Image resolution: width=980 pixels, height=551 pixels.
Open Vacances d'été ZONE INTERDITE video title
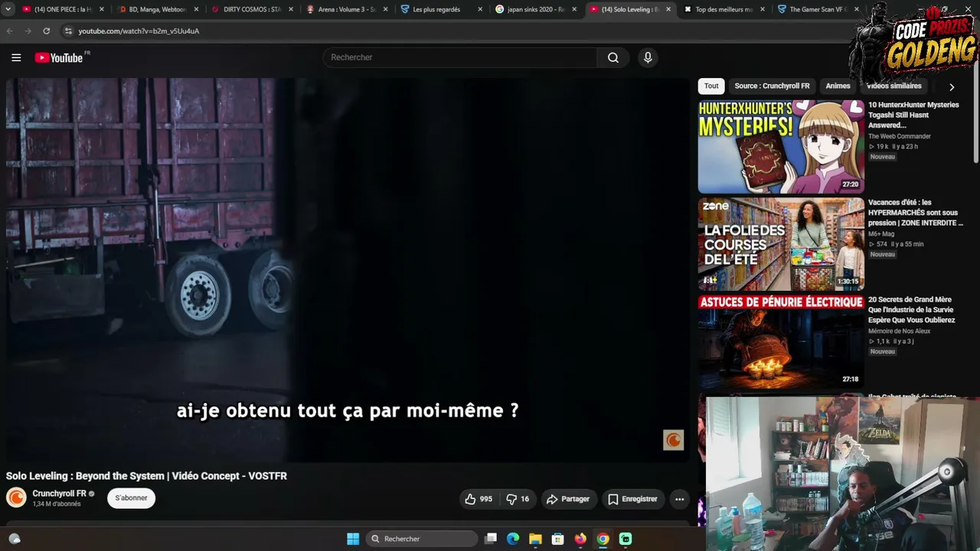(x=916, y=213)
